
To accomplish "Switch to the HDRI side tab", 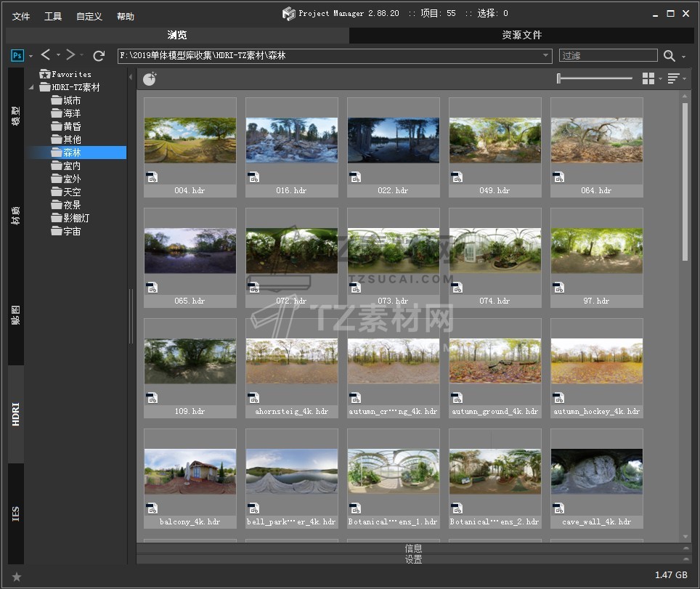I will coord(16,414).
